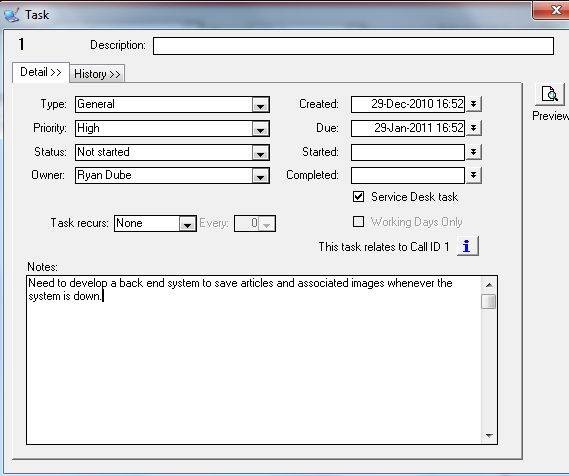Click the Task window title bar icon
Screen dimensions: 569x476
tap(11, 15)
